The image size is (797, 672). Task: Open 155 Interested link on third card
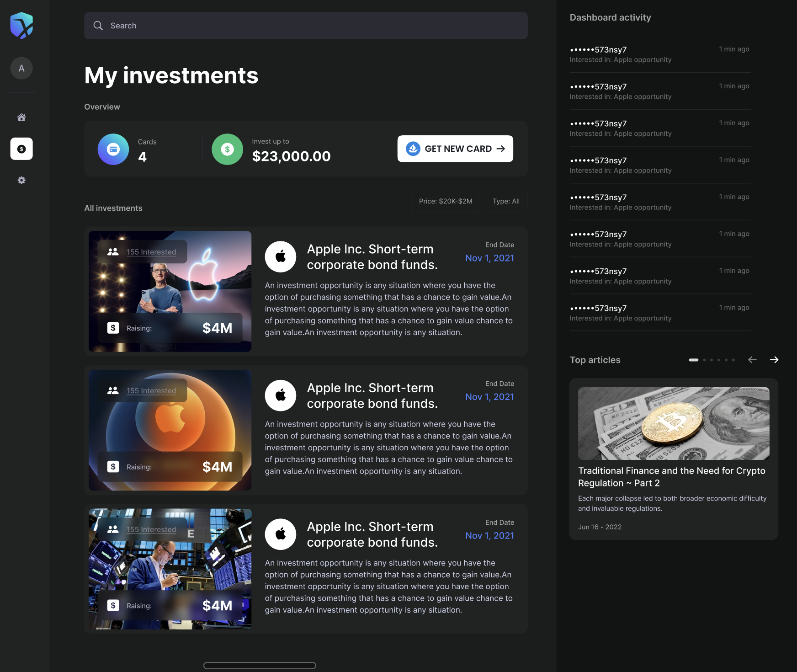pyautogui.click(x=151, y=529)
